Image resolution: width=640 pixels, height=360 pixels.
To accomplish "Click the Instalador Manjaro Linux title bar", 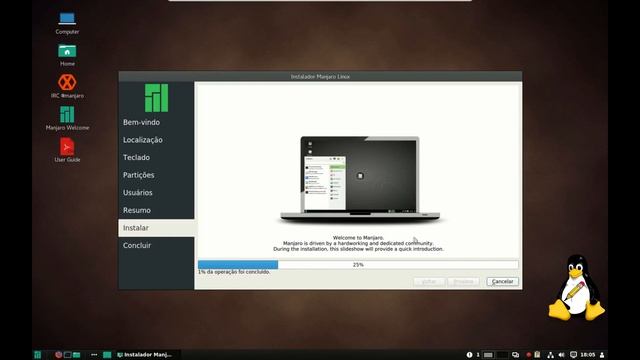I will (x=320, y=76).
